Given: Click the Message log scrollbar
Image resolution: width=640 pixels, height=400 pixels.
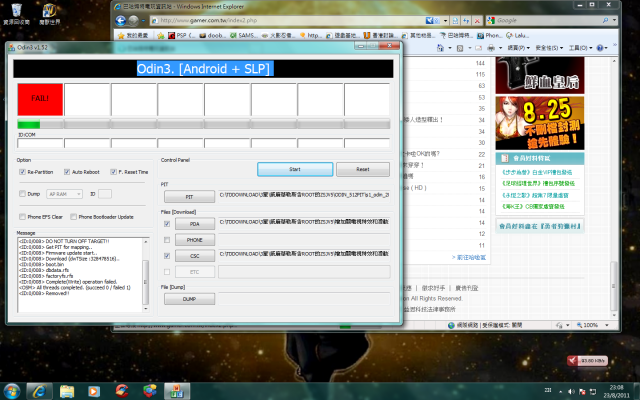Looking at the screenshot, I should (146, 276).
